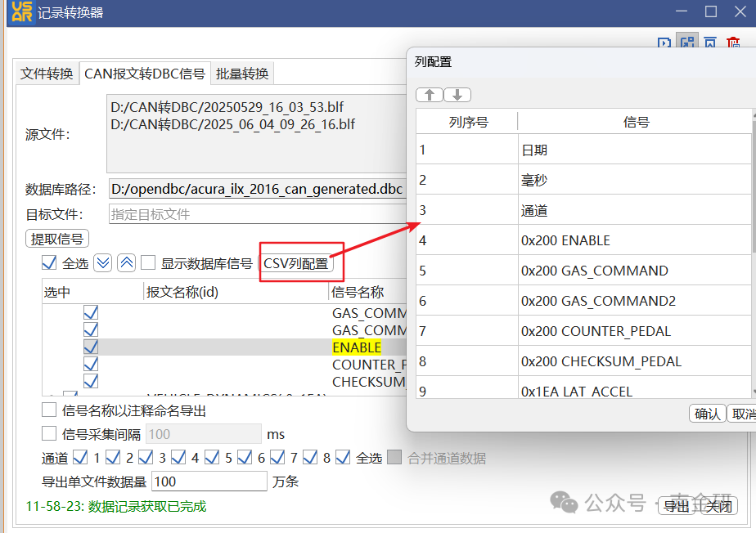756x533 pixels.
Task: Select the 0x200 CHECKSUM_PEDAL row
Action: pos(583,361)
